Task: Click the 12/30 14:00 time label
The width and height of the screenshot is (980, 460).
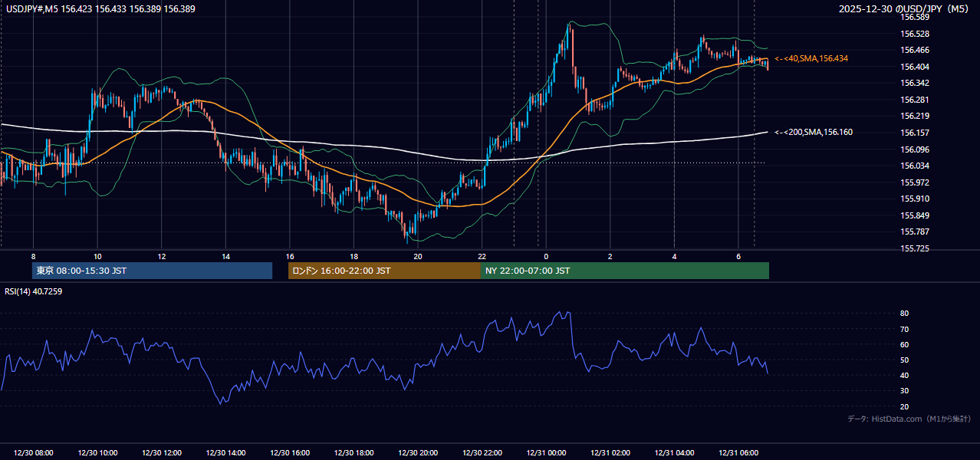Action: (225, 453)
